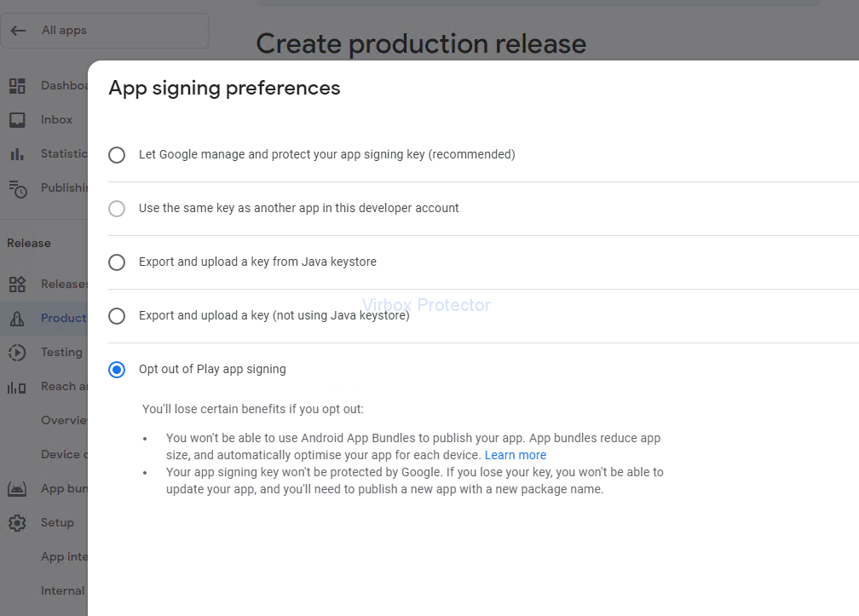Click the Publishing overview clock icon
This screenshot has height=616, width=859.
17,188
